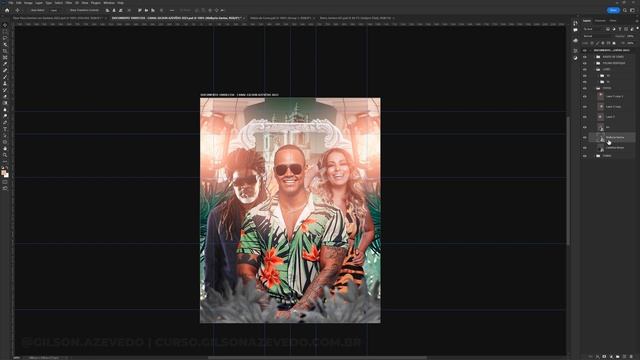This screenshot has width=640, height=360.
Task: Toggle visibility of bottom group in Layers
Action: point(585,156)
